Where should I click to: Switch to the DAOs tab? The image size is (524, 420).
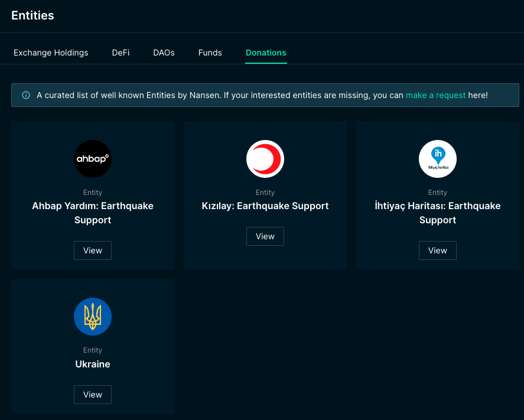pyautogui.click(x=164, y=53)
